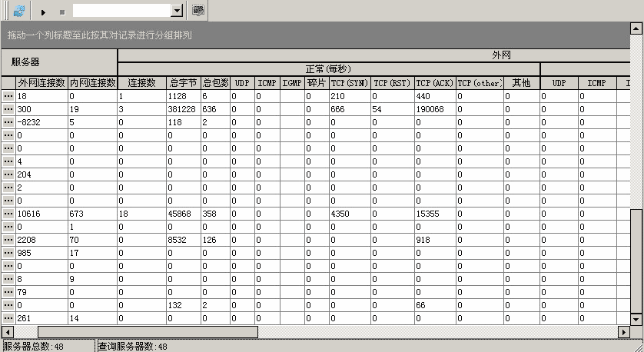Click the TCP(SYN) column header
Image resolution: width=644 pixels, height=352 pixels.
tap(350, 82)
